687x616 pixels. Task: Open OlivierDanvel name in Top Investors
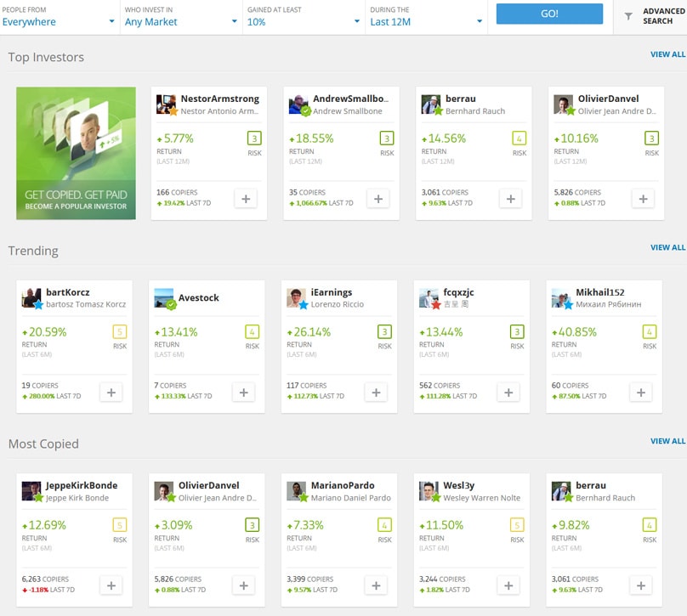pos(608,99)
